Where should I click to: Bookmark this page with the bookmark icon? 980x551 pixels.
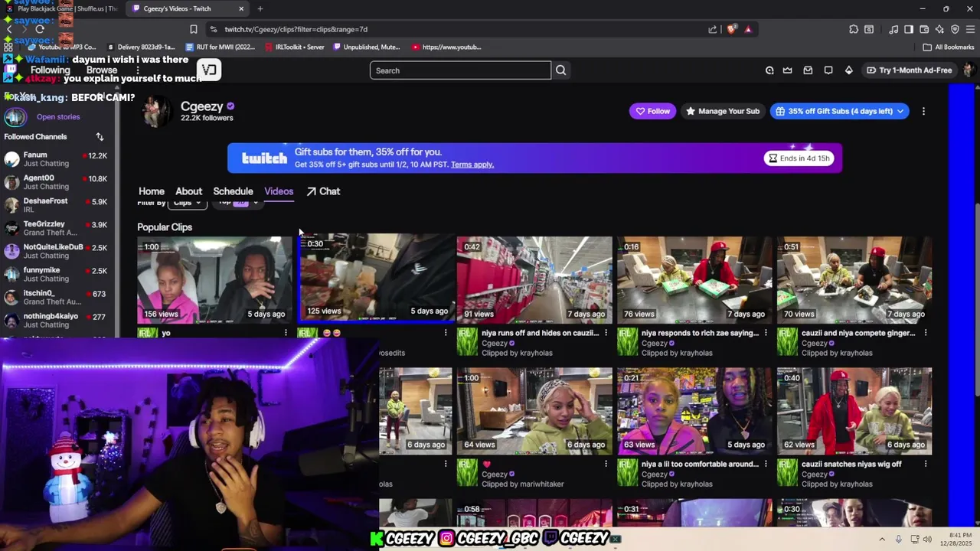pos(194,29)
